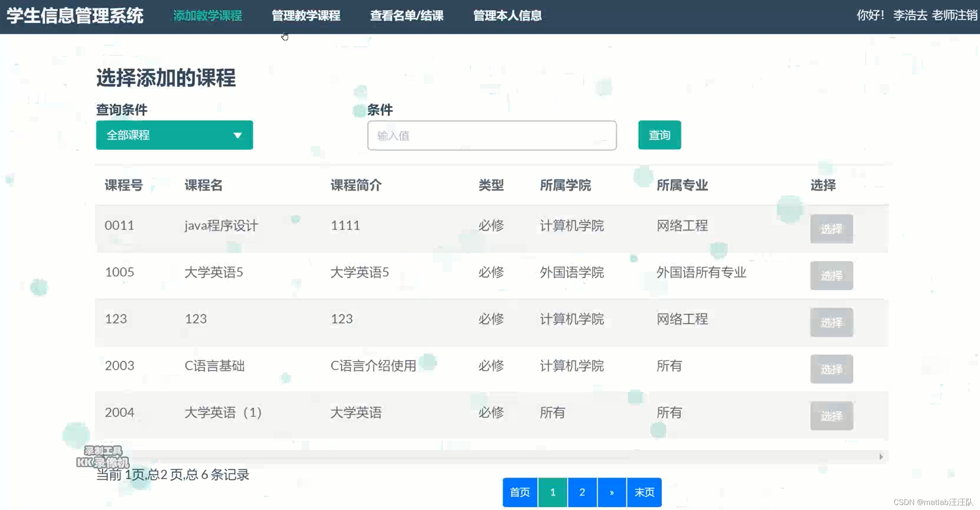Go to the 首页 first page
Screen dimensions: 980x510
(x=519, y=492)
